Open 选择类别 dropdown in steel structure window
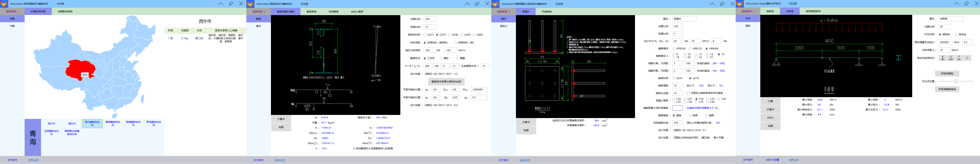Image resolution: width=980 pixels, height=164 pixels. coord(259,11)
